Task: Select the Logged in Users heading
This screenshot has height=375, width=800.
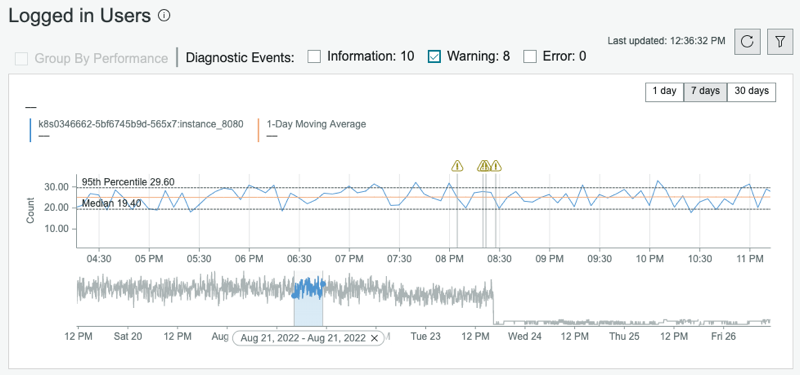Action: [80, 16]
